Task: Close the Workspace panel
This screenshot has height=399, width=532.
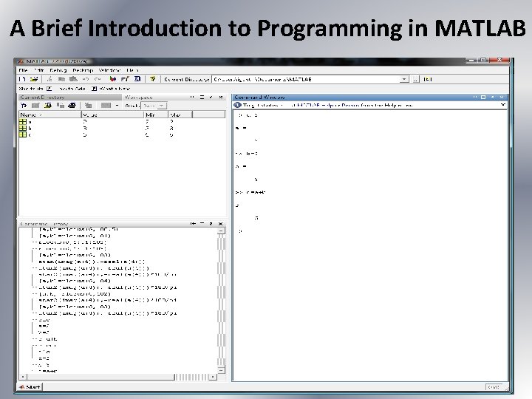Action: [x=221, y=97]
